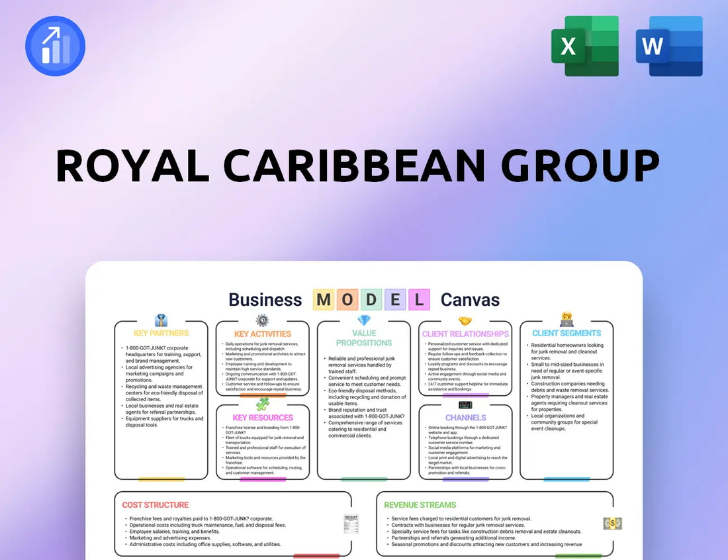The height and width of the screenshot is (560, 728).
Task: Click 'Telephone bookings through a dedicated' bullet
Action: (x=462, y=440)
